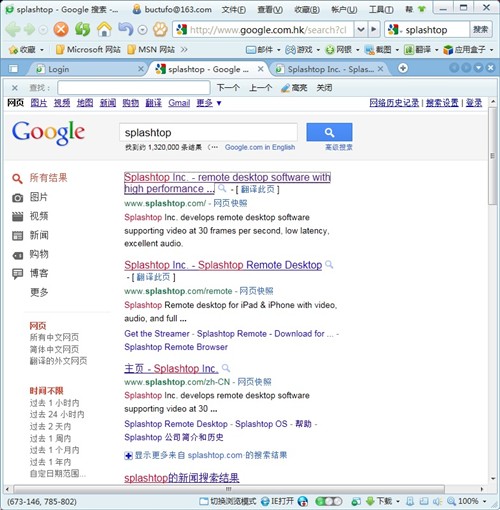Open the Splashtop Inc. - Splashtop Remote Desktop link
The width and height of the screenshot is (500, 510).
[x=223, y=265]
